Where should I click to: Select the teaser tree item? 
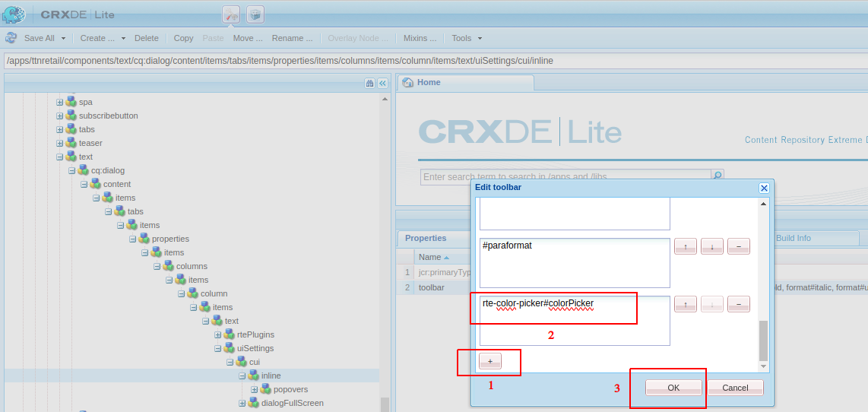[90, 143]
